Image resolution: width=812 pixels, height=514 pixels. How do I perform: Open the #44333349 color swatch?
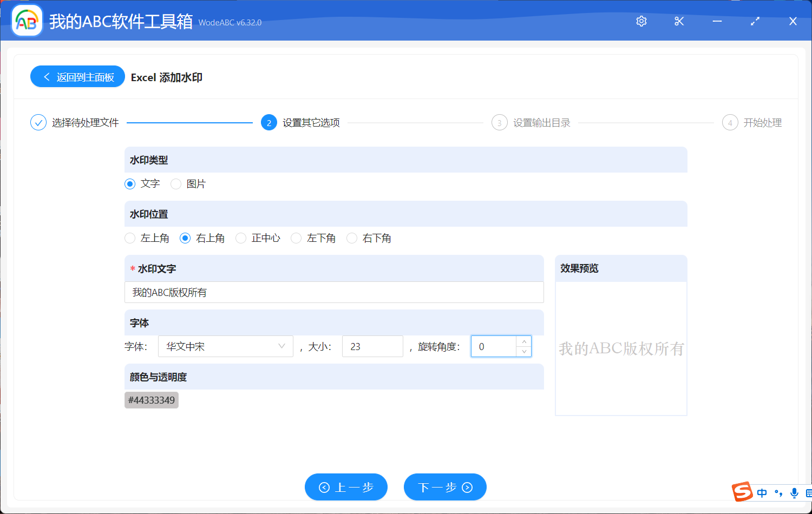152,400
